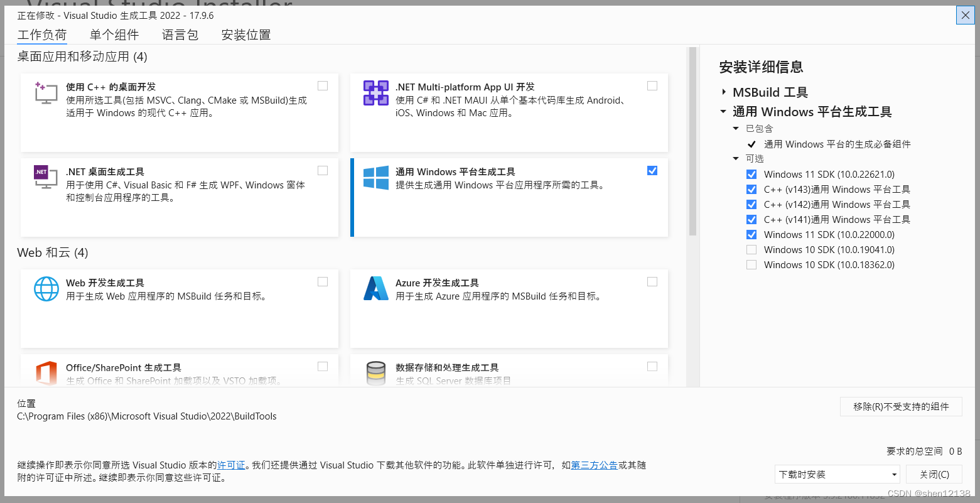Check the .NET Multi-platform App UI checkbox
The height and width of the screenshot is (503, 980).
(x=652, y=85)
